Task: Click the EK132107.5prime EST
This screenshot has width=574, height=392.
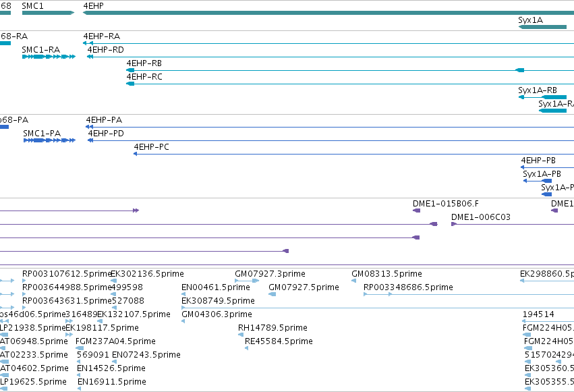Action: coord(99,321)
